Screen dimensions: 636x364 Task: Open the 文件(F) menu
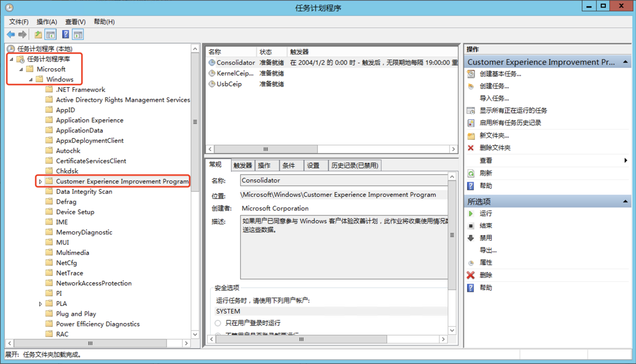(19, 22)
